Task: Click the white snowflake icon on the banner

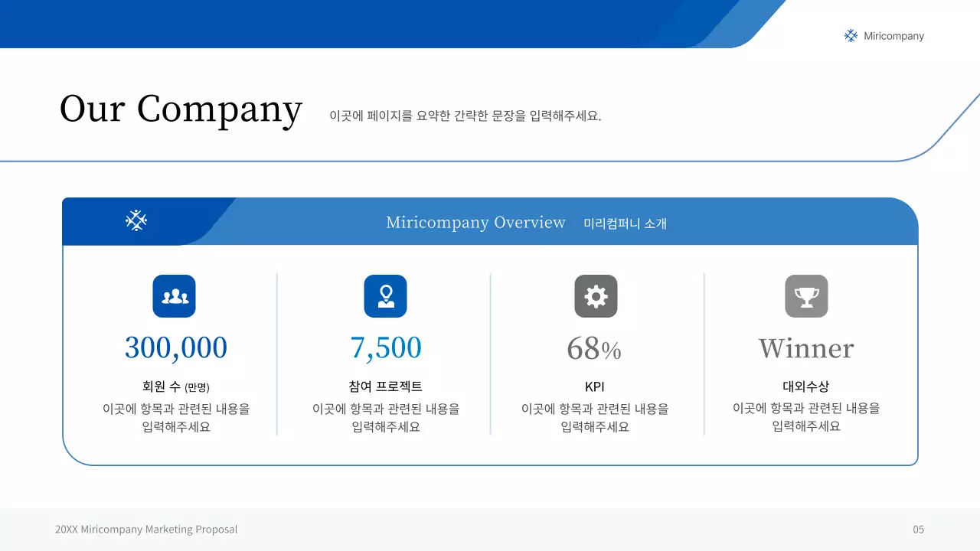Action: tap(135, 220)
